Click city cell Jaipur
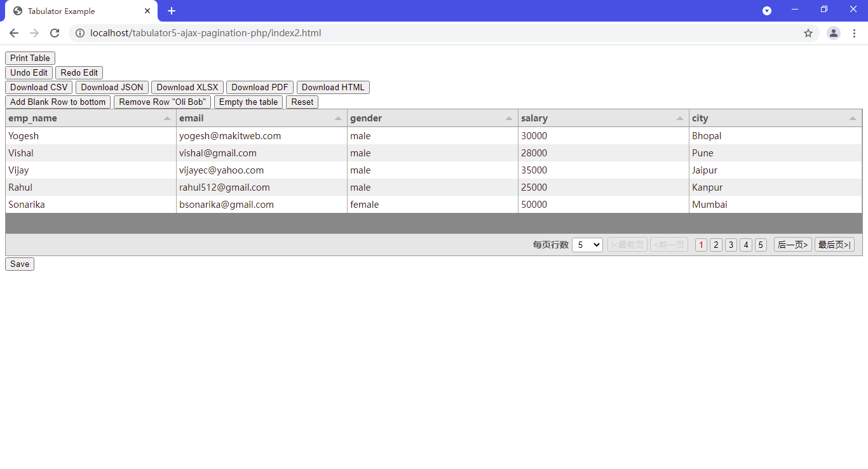The height and width of the screenshot is (469, 868). pos(775,170)
